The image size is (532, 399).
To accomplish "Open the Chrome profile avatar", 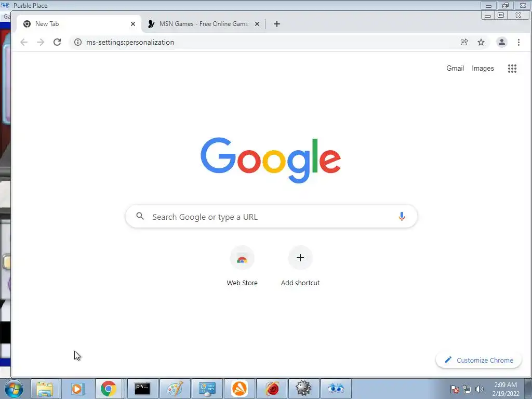I will (501, 42).
